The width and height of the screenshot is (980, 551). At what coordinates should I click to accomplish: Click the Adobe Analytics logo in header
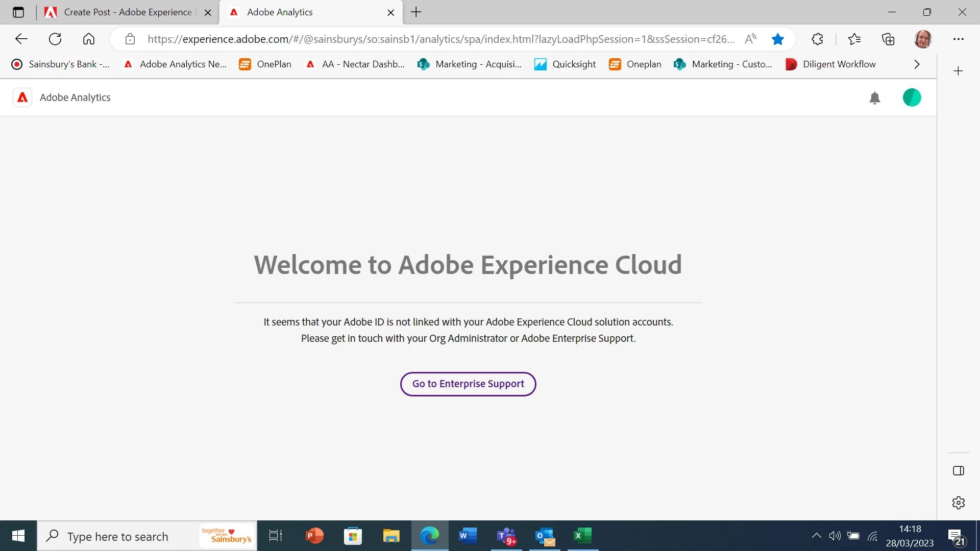22,97
